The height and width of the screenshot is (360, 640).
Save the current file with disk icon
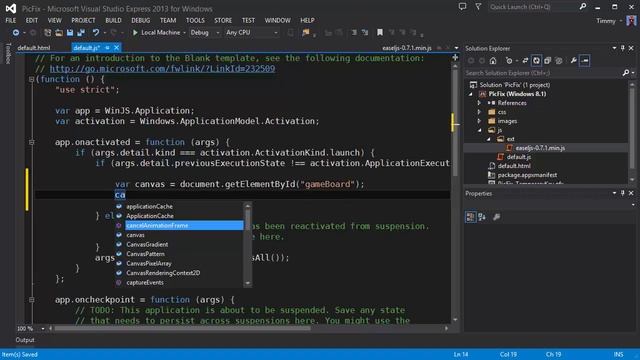point(70,32)
